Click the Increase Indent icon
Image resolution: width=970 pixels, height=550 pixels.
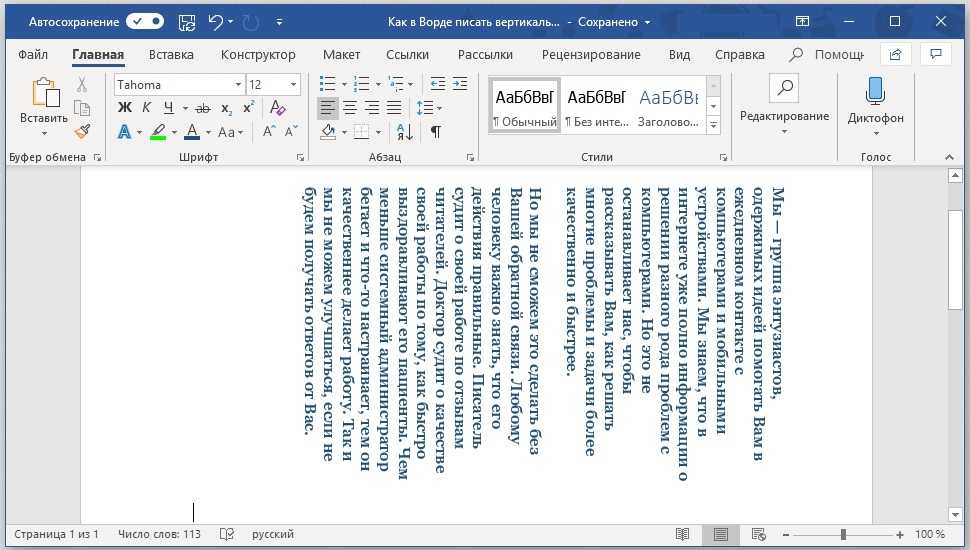tap(459, 84)
